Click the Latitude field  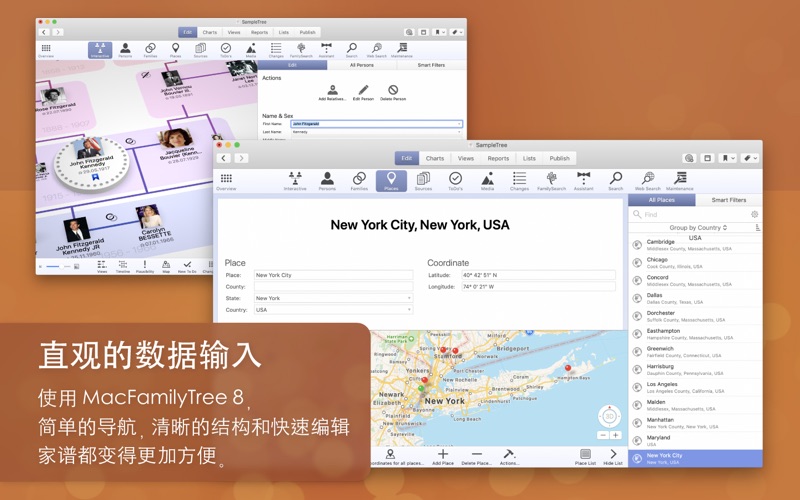[x=538, y=275]
